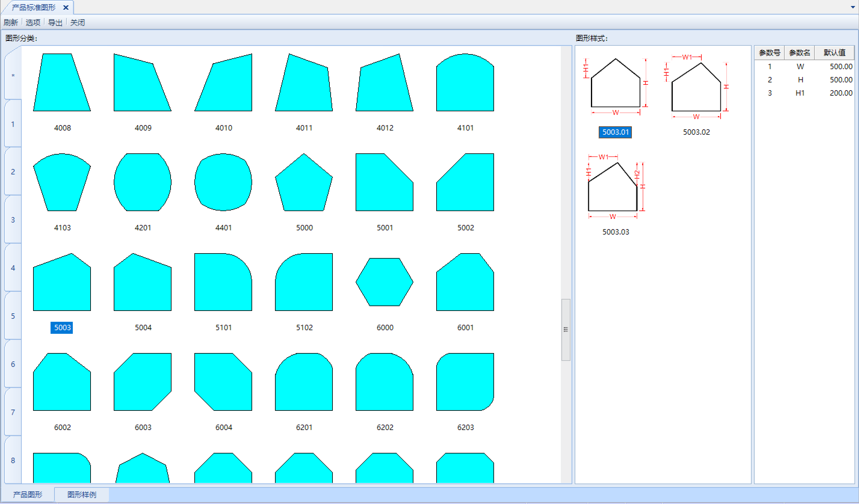This screenshot has width=859, height=504.
Task: Select pentagon shape 5000
Action: [304, 182]
